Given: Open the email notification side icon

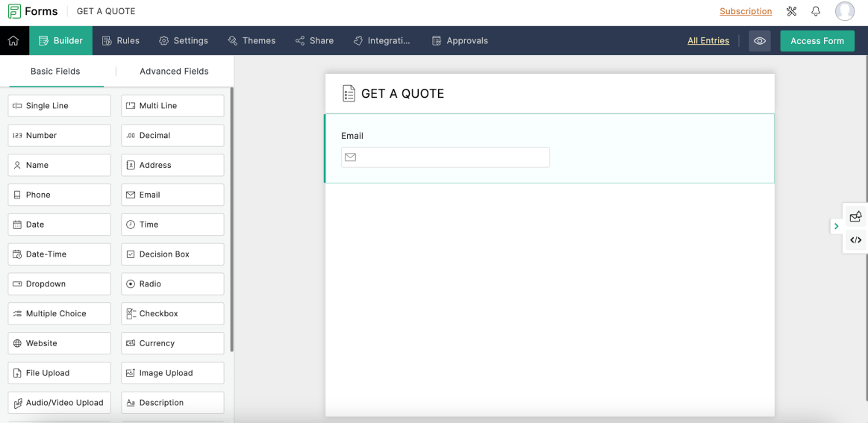Looking at the screenshot, I should point(856,216).
